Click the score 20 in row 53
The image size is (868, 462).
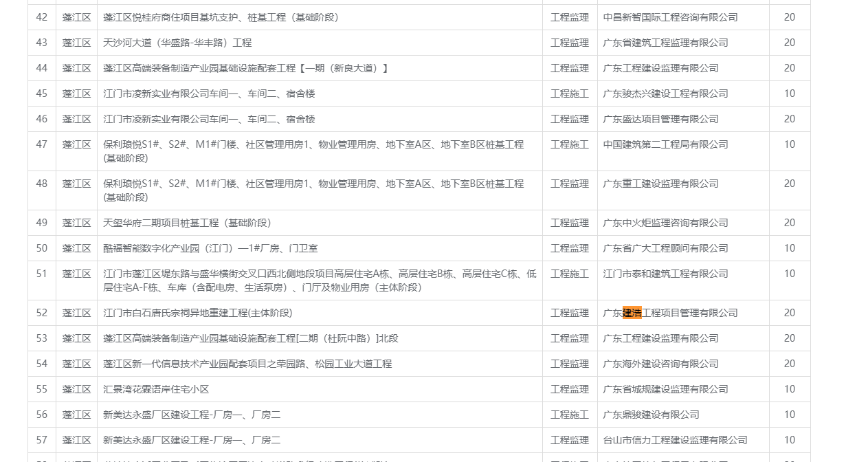(790, 338)
